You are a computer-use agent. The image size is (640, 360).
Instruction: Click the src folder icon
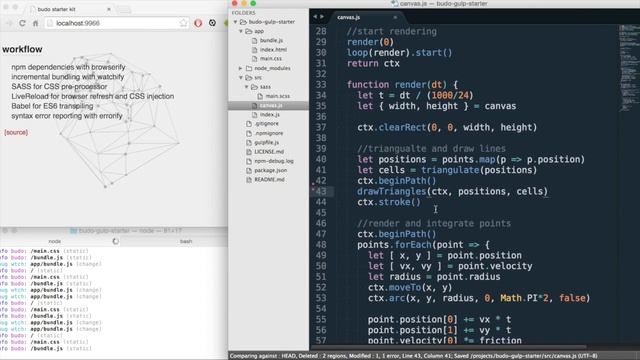(x=249, y=78)
